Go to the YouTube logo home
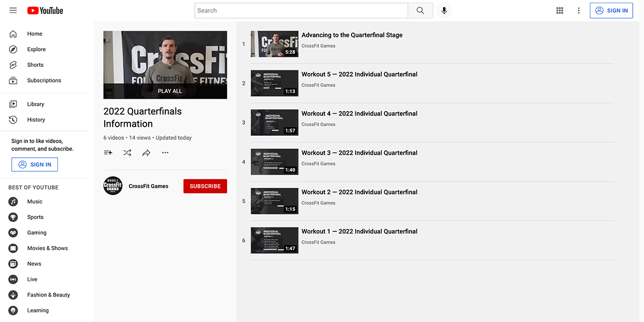 coord(45,10)
